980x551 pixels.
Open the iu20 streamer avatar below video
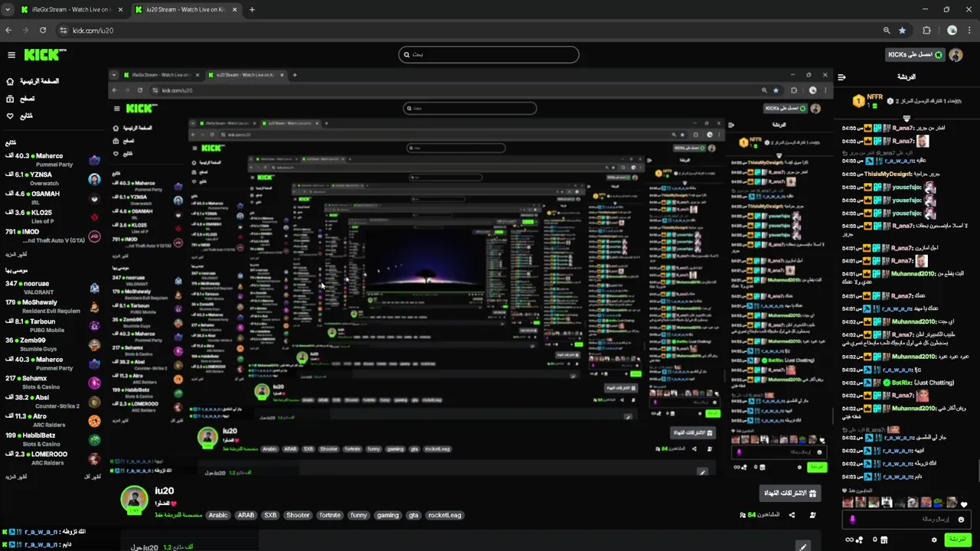134,500
